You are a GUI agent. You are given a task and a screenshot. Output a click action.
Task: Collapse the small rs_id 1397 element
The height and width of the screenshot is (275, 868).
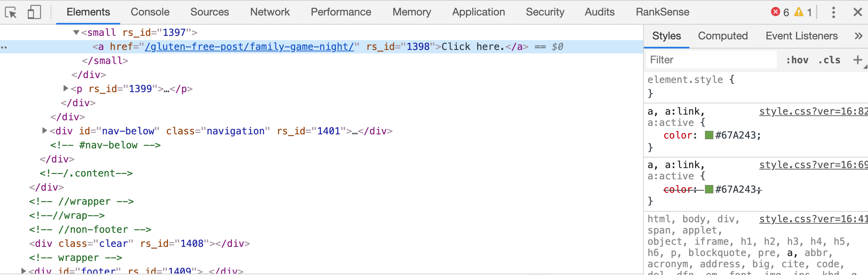pyautogui.click(x=76, y=32)
